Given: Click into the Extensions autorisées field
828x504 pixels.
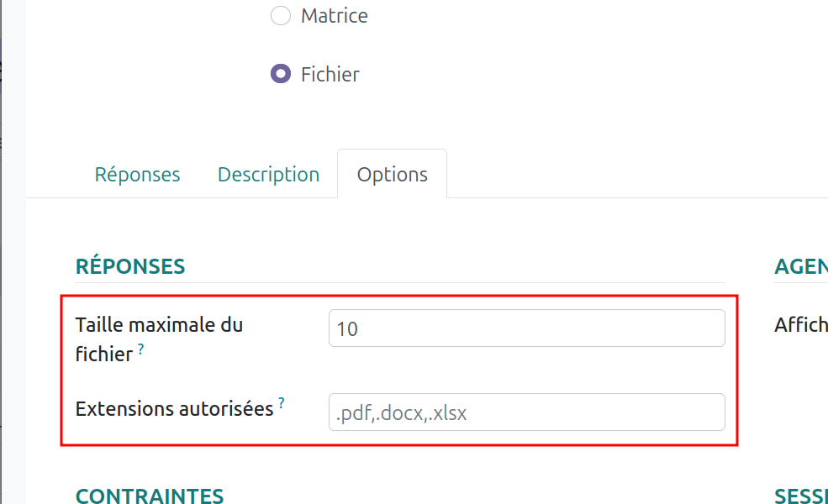Looking at the screenshot, I should [x=526, y=412].
